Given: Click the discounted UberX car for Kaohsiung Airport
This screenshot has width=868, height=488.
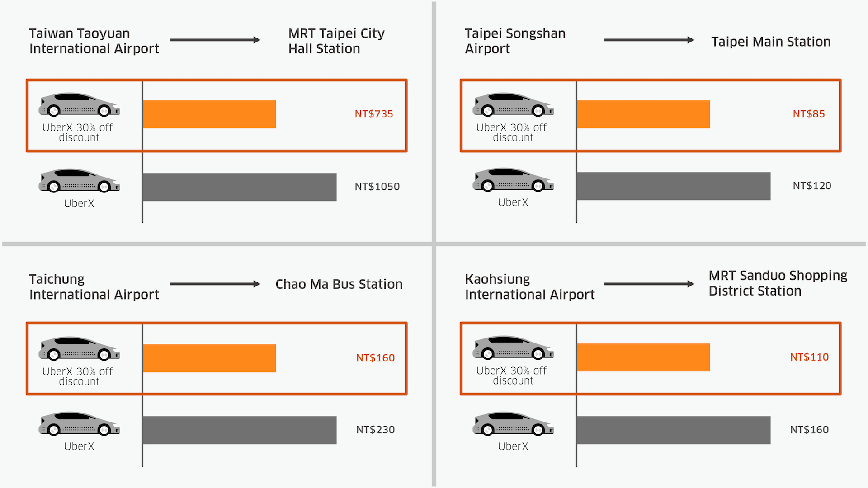Looking at the screenshot, I should tap(513, 348).
